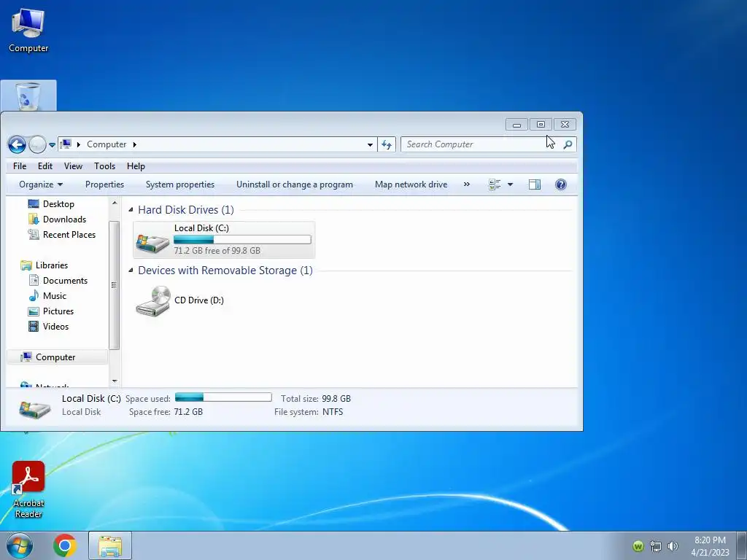Viewport: 747px width, 560px height.
Task: Click the Recycle Bin desktop icon
Action: (x=28, y=96)
